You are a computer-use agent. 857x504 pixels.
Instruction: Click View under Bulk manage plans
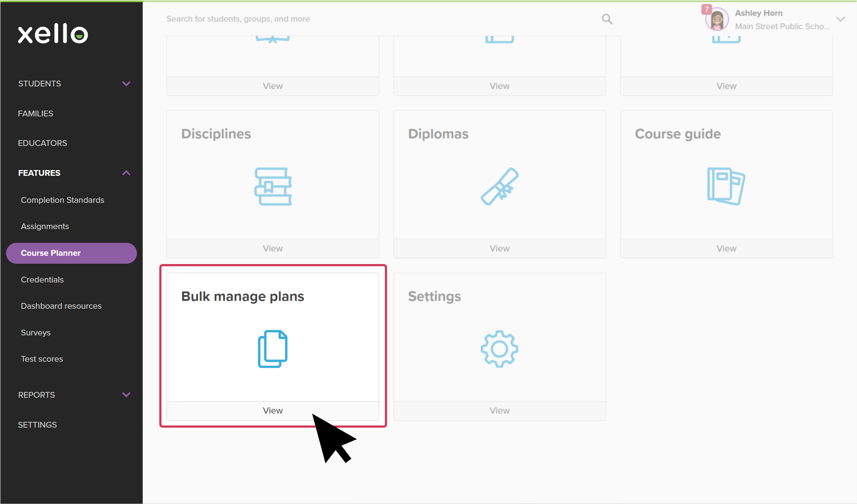coord(273,411)
